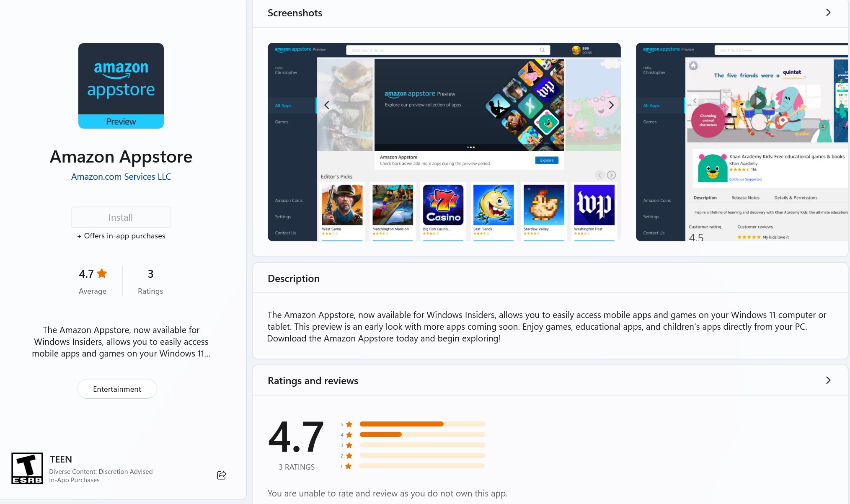This screenshot has height=504, width=850.
Task: Select the Entertainment category tag
Action: pyautogui.click(x=117, y=389)
